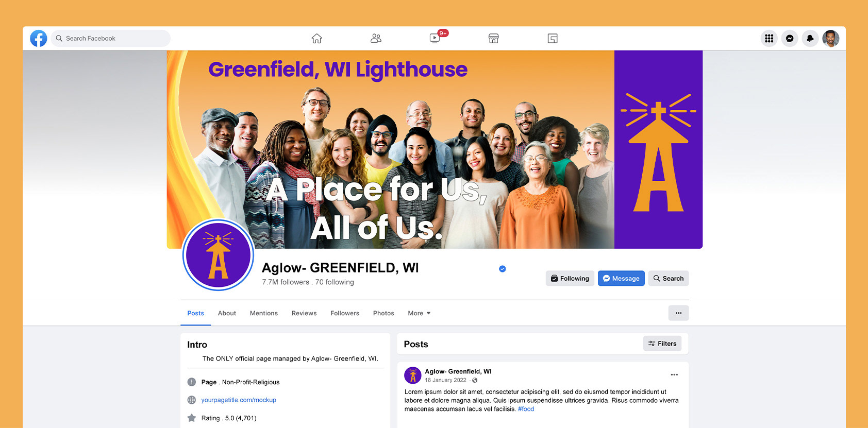Expand the More tab dropdown
This screenshot has width=868, height=428.
(x=419, y=313)
